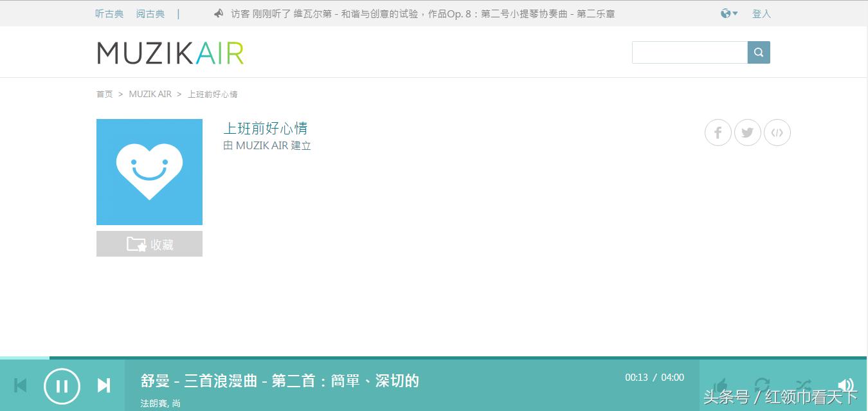The height and width of the screenshot is (411, 868).
Task: Switch to the 阅古典 tab
Action: coord(150,13)
